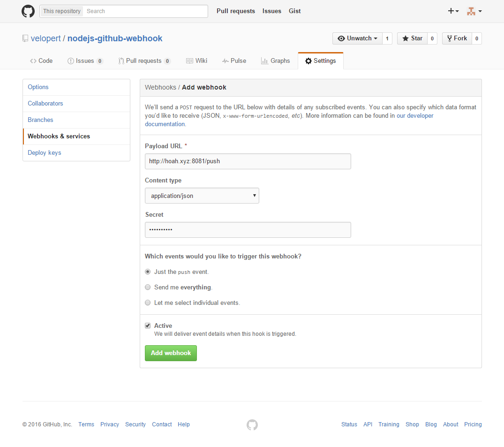Fork the nodejs-github-webhook repository
Viewport: 504px width, 447px height.
point(457,38)
